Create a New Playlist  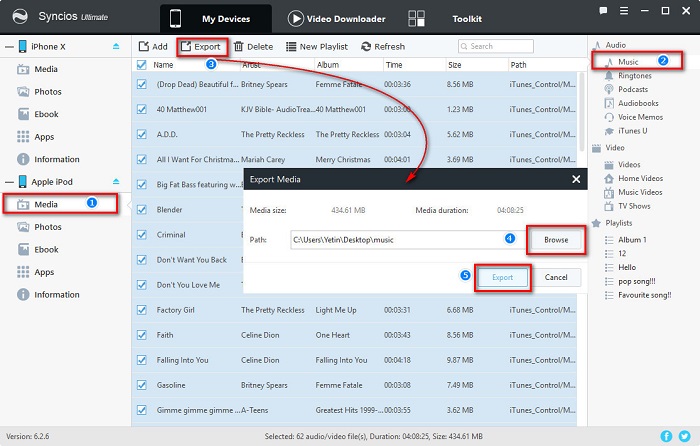click(317, 46)
